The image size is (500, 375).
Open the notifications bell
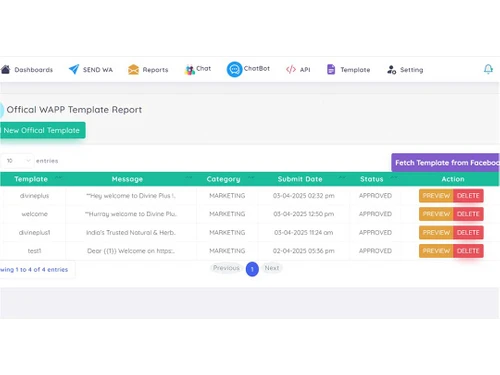pyautogui.click(x=488, y=69)
